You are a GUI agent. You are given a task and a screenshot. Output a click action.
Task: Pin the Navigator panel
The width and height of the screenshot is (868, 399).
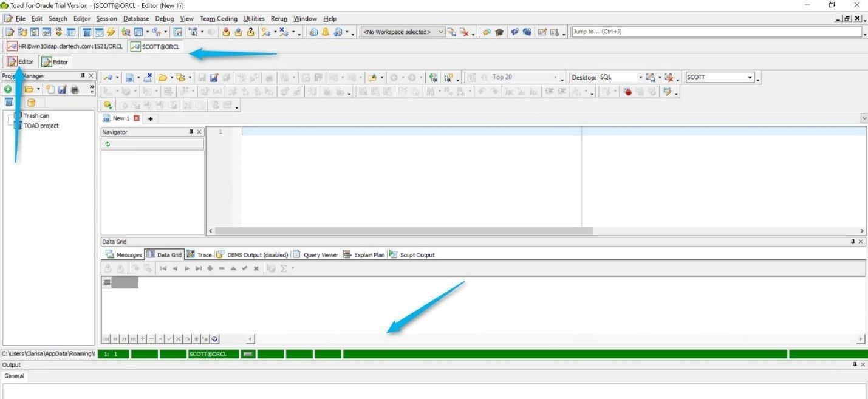(x=191, y=132)
